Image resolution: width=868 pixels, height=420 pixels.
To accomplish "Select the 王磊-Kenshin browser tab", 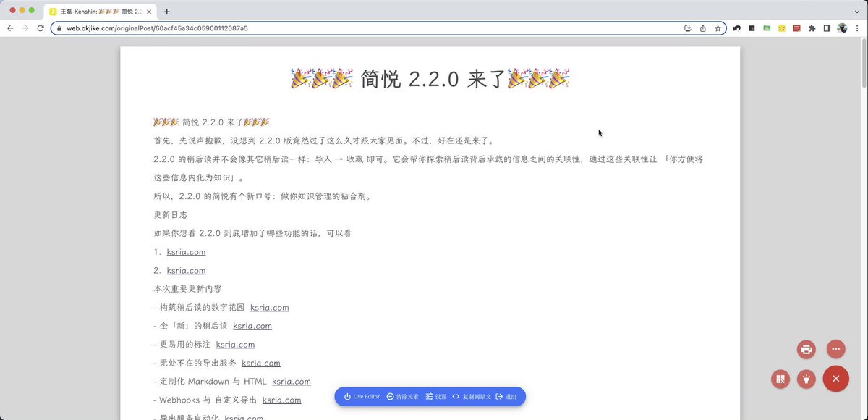I will pos(100,12).
